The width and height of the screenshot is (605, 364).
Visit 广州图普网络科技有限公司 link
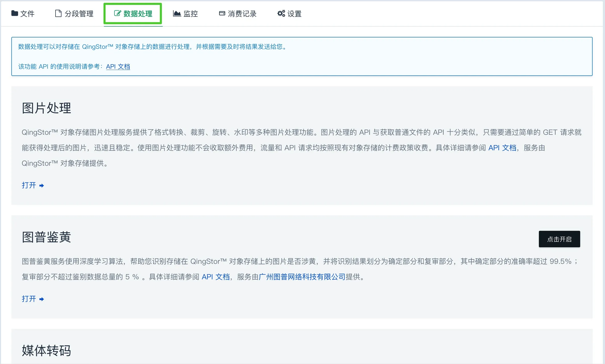(302, 277)
